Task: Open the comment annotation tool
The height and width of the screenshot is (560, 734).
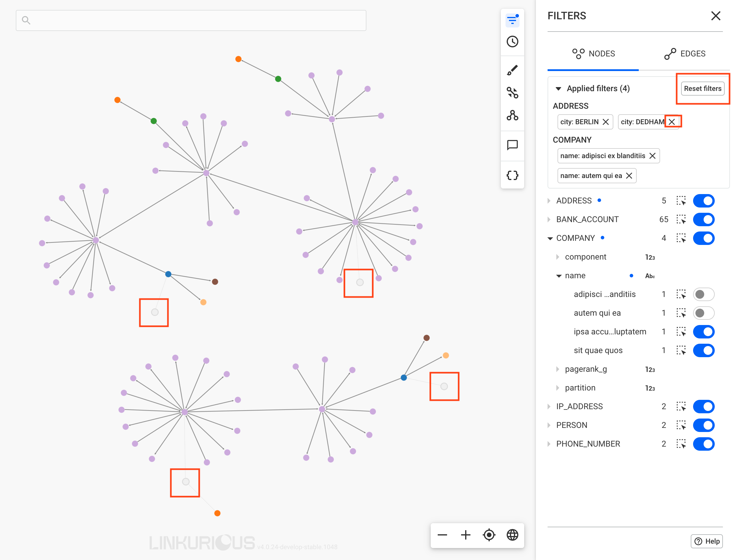Action: coord(512,145)
